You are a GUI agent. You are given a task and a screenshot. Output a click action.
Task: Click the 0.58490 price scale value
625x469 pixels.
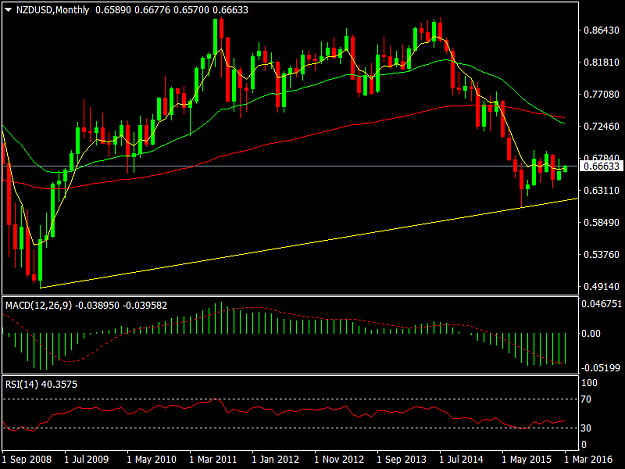click(601, 223)
